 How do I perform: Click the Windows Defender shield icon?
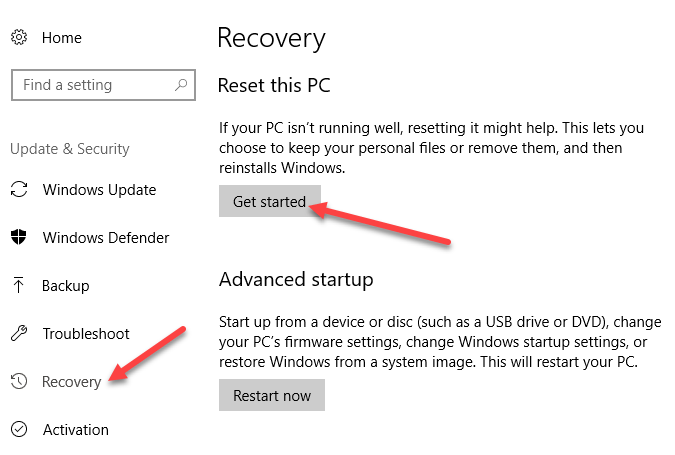pyautogui.click(x=19, y=237)
